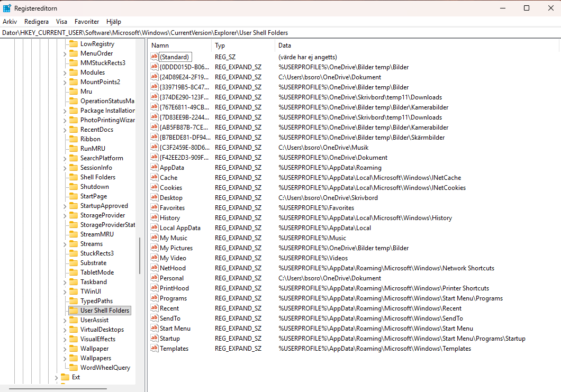
Task: Click the Wallpaper folder icon in tree
Action: point(74,349)
